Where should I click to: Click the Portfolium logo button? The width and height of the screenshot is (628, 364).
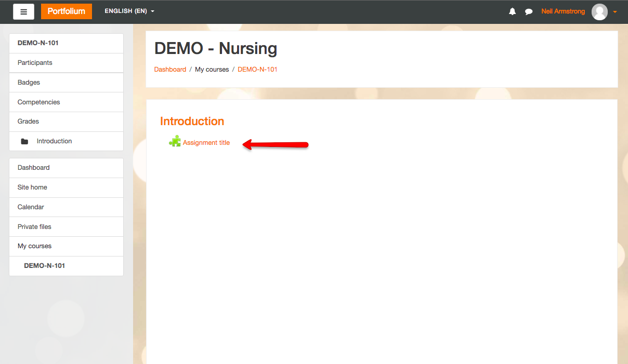pyautogui.click(x=67, y=11)
